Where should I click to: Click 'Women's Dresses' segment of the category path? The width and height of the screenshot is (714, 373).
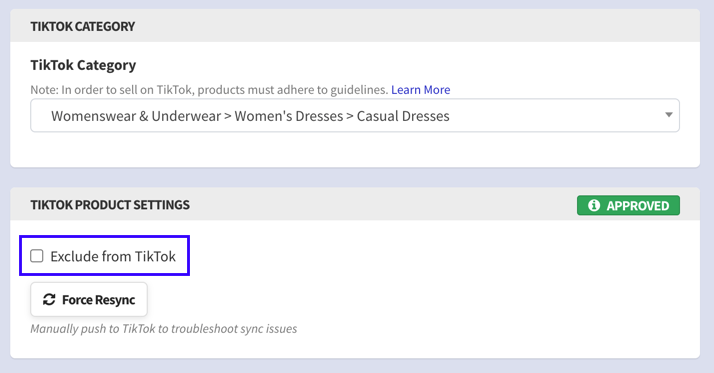(289, 116)
